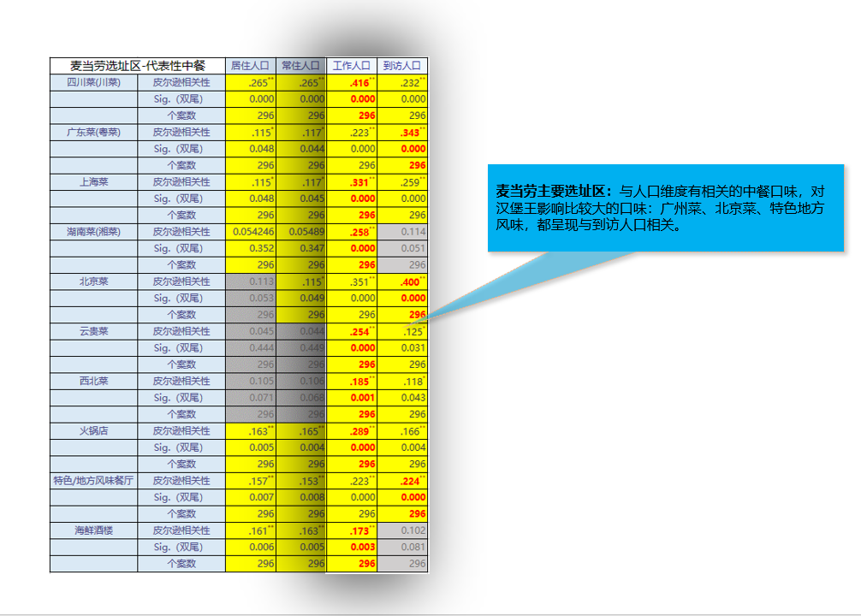Viewport: 861px width, 616px height.
Task: Click the 0.05489 value cell
Action: click(x=301, y=232)
